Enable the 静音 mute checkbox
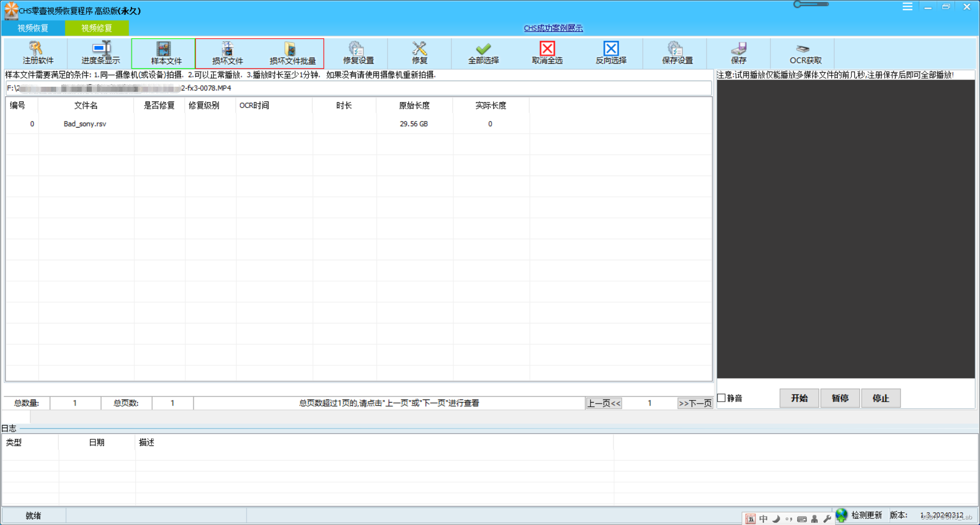 [x=722, y=398]
